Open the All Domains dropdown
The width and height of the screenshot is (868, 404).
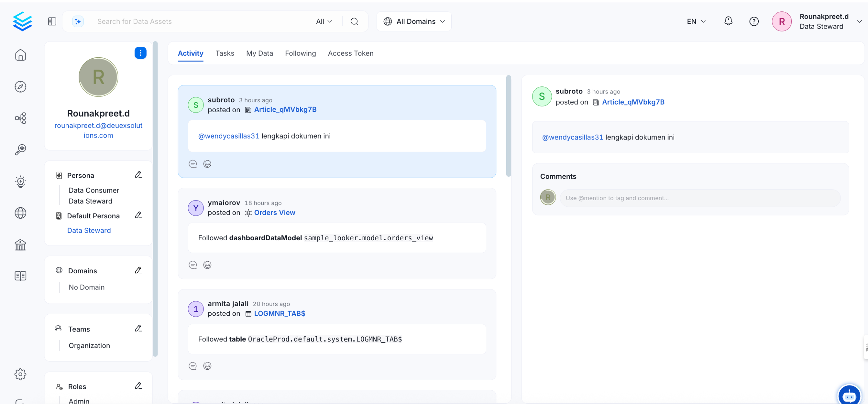414,21
